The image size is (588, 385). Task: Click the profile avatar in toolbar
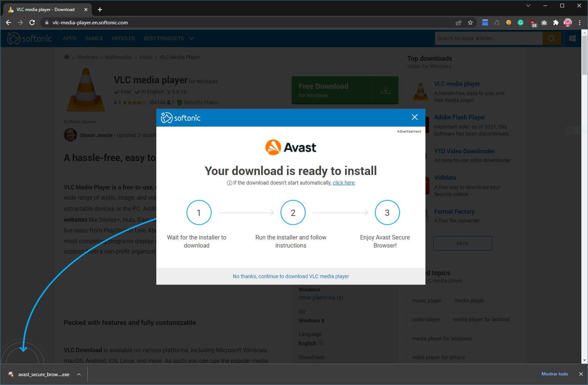click(x=568, y=22)
